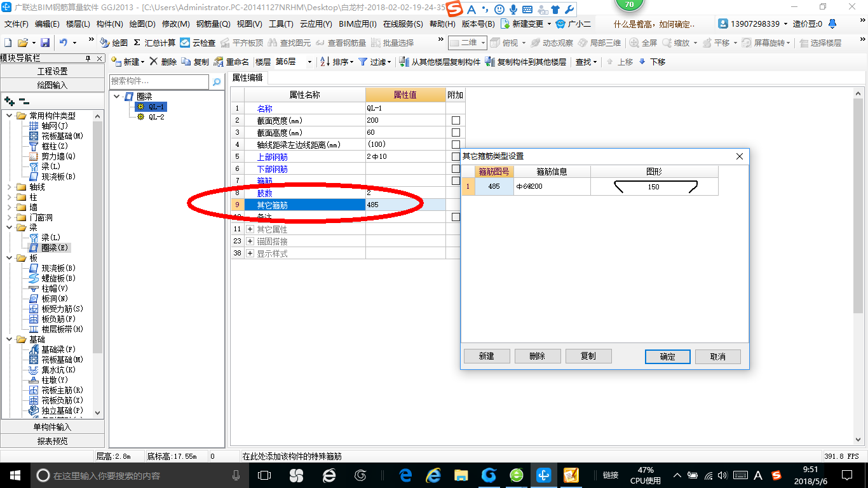868x488 pixels.
Task: Click 删除 in the stirrup type dialog
Action: [538, 356]
